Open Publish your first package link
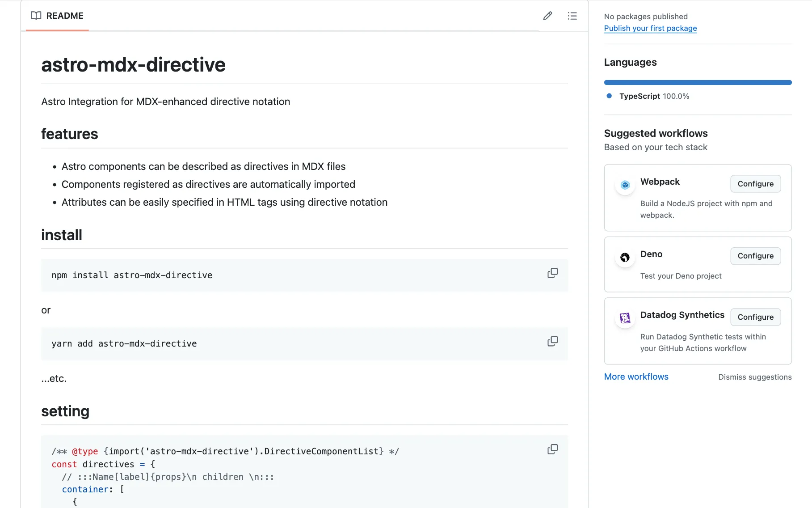 [650, 28]
